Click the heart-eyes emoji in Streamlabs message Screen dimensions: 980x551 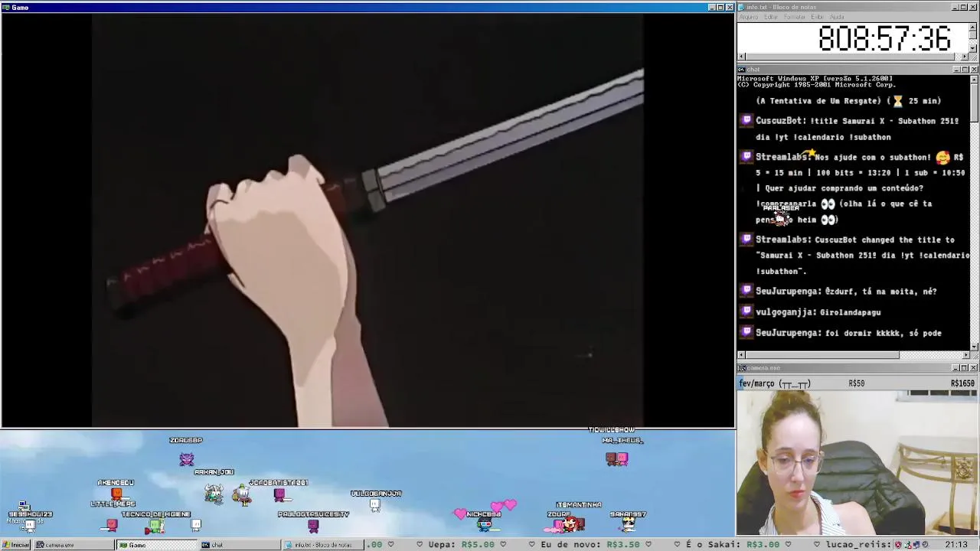click(x=942, y=157)
